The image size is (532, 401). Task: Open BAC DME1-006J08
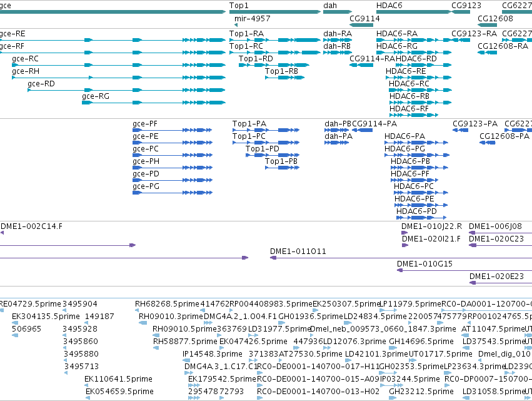tap(495, 226)
